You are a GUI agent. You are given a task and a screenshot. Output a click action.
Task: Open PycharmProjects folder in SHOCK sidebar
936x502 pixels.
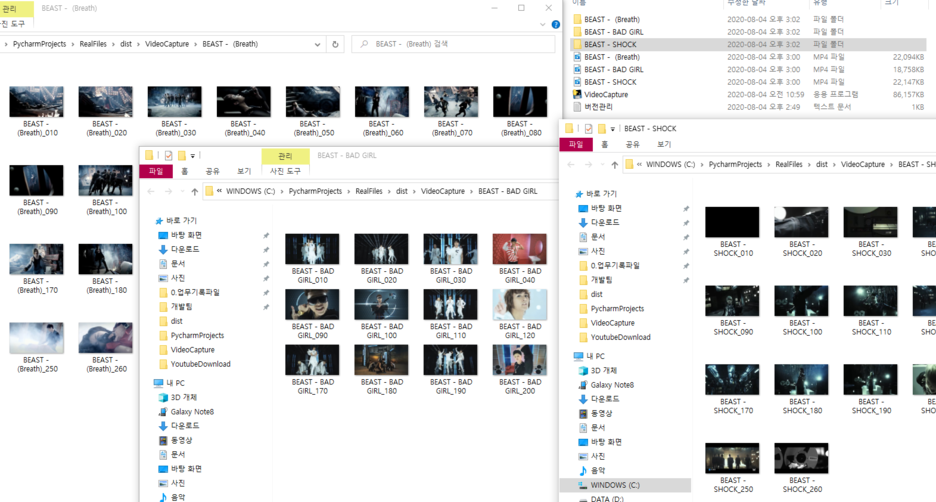click(x=612, y=309)
